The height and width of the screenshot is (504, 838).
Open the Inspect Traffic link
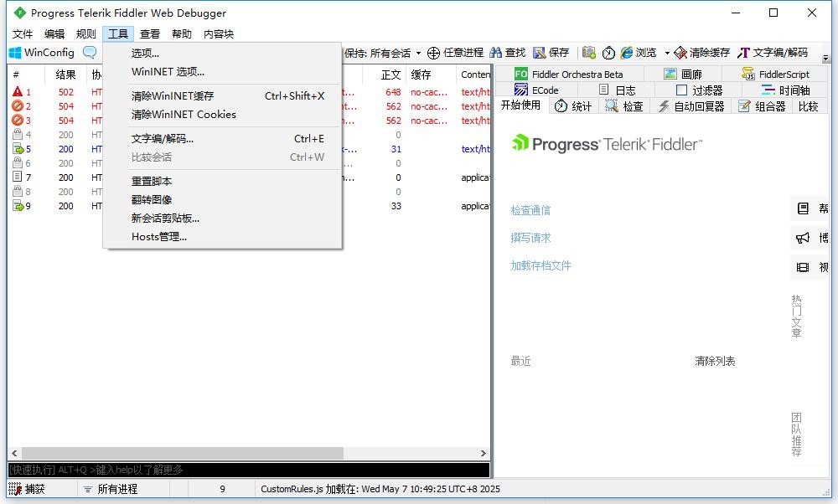point(530,210)
